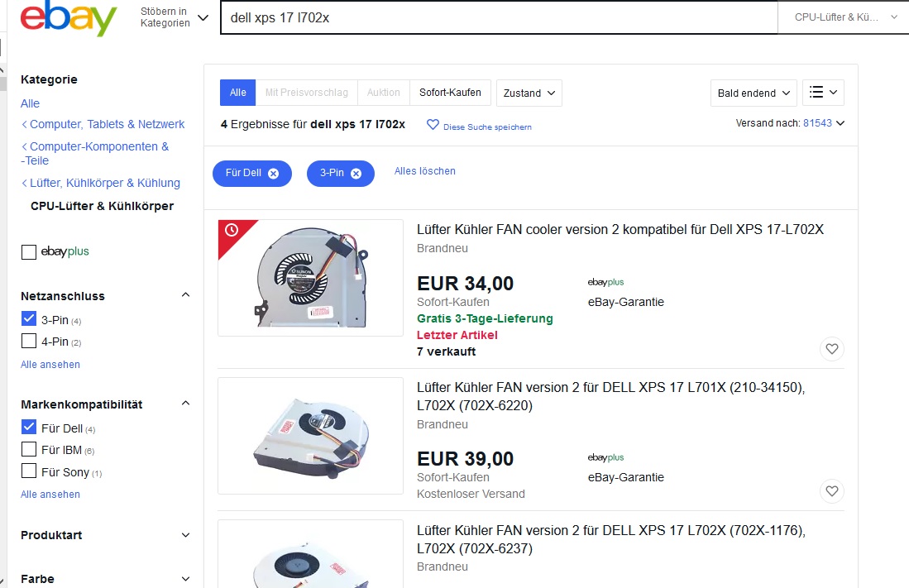Remove the 3-Pin filter chip
The height and width of the screenshot is (588, 909).
pyautogui.click(x=356, y=174)
